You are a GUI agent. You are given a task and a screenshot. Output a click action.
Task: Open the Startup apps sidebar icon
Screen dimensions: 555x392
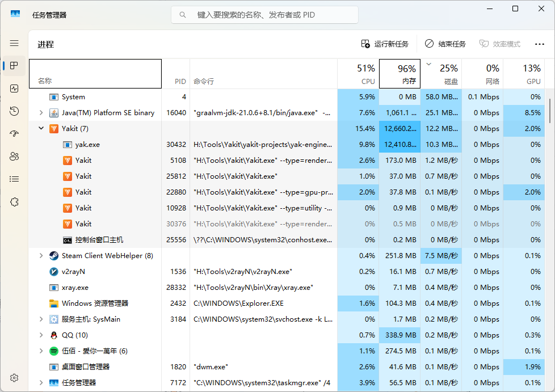14,134
